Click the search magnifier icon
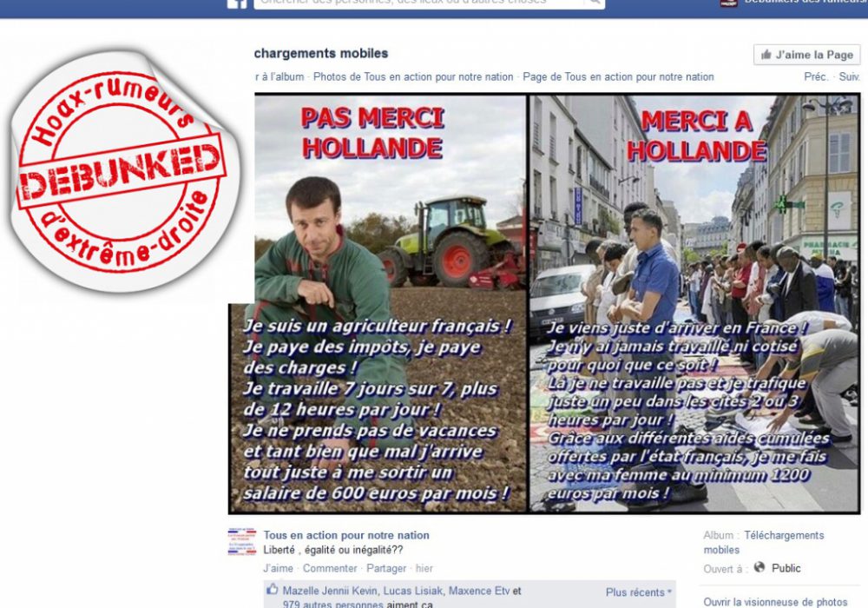 tap(595, 3)
